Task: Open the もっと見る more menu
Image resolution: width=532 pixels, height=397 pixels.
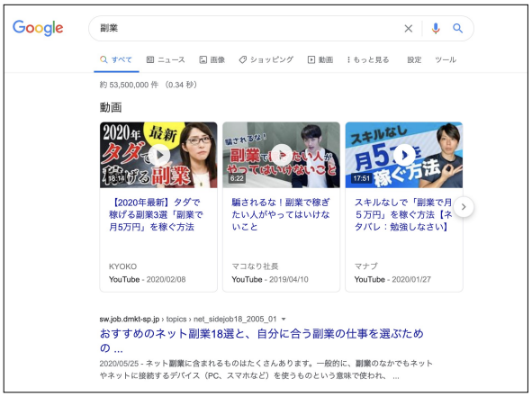Action: pos(368,59)
